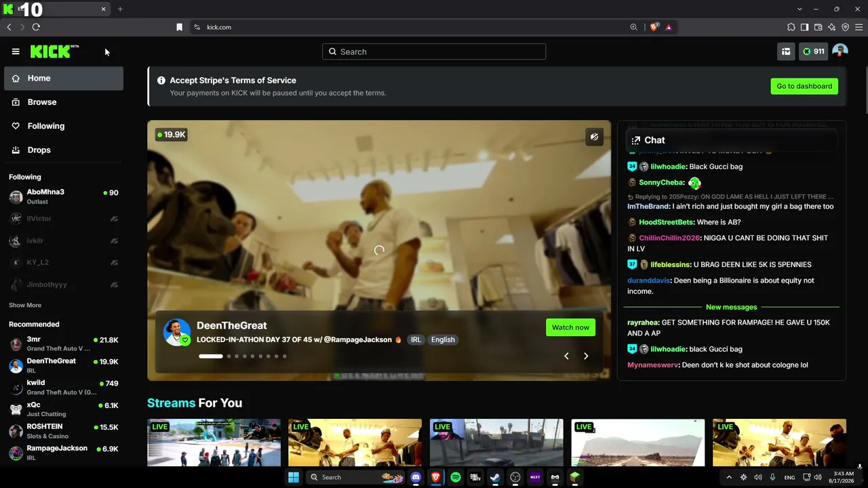This screenshot has width=868, height=488.
Task: Open Following in the sidebar
Action: coord(64,126)
